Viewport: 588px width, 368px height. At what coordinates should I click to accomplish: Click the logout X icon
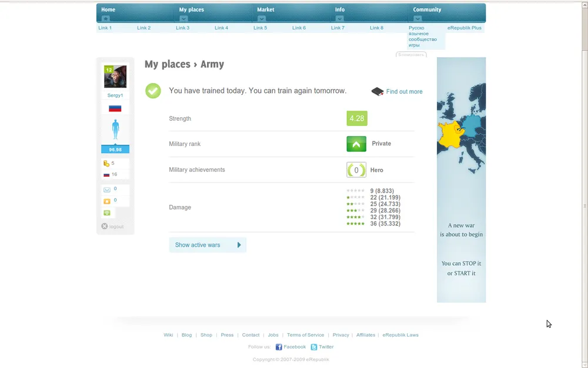(105, 227)
